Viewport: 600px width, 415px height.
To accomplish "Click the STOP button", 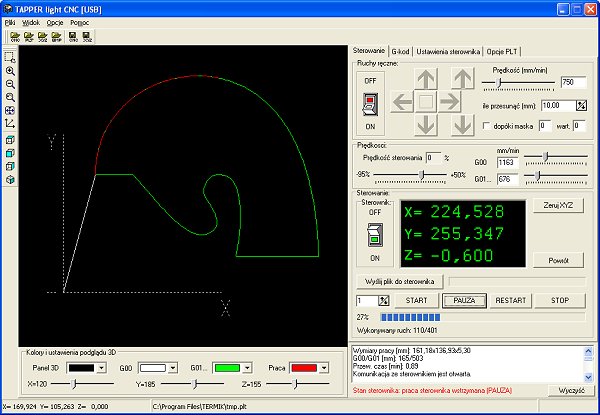I will [560, 301].
